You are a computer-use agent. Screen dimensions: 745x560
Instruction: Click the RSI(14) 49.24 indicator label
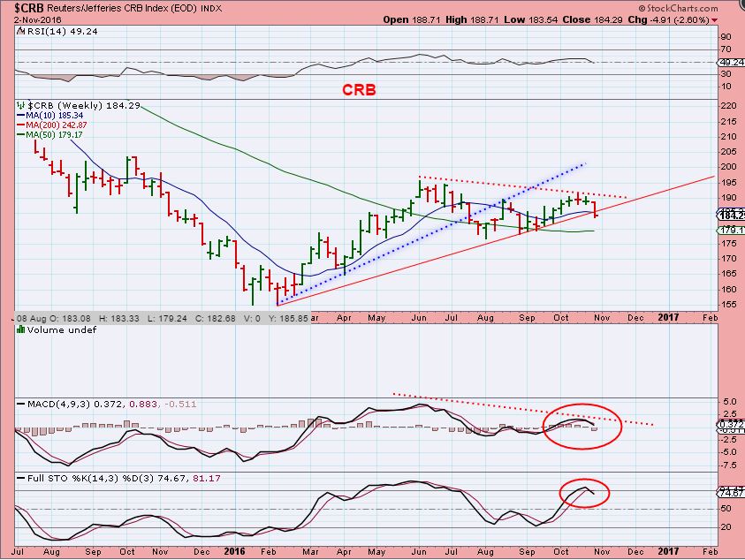(x=62, y=31)
